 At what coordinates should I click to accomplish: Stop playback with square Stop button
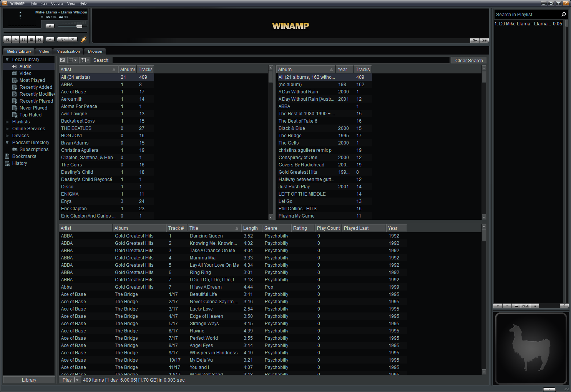coord(32,39)
